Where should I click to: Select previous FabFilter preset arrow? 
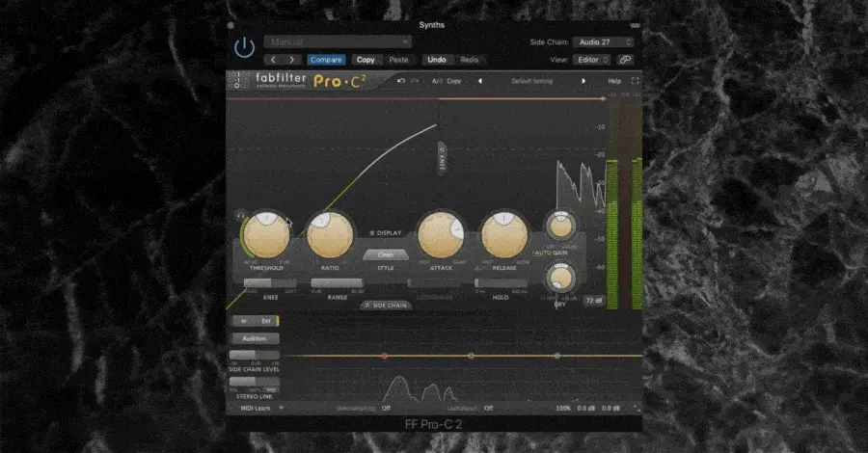point(480,81)
